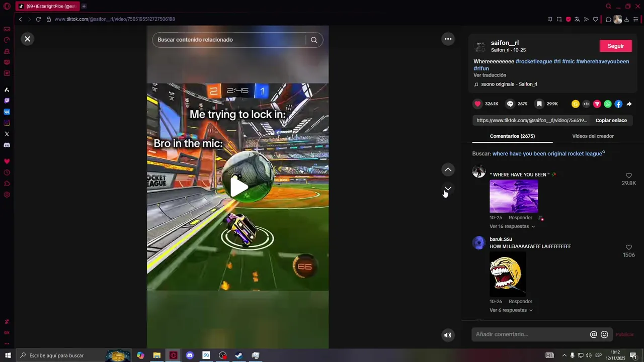Image resolution: width=644 pixels, height=362 pixels.
Task: Switch to the Videos del creador tab
Action: click(593, 136)
